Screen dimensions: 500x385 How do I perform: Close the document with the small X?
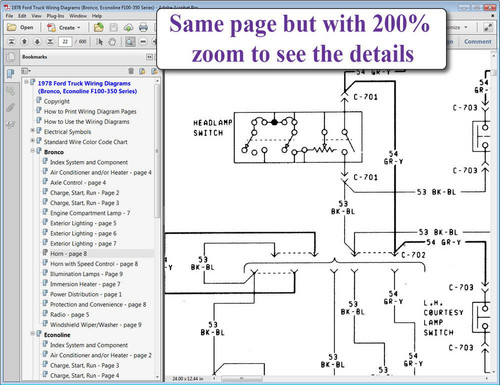493,16
